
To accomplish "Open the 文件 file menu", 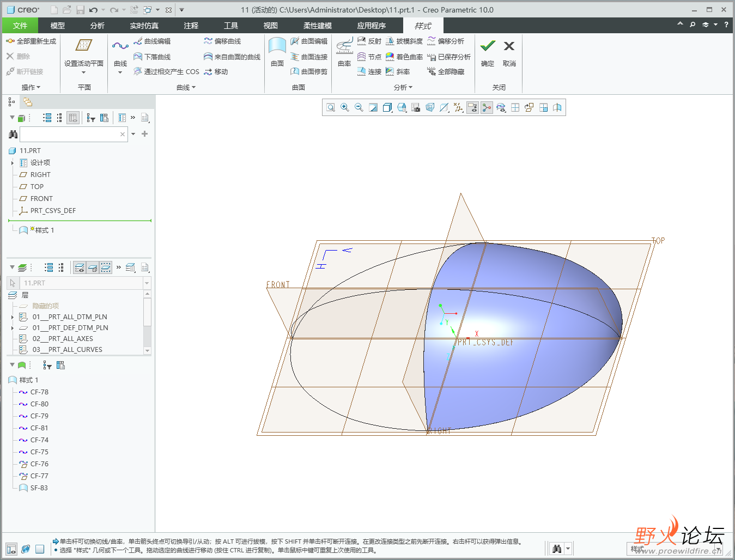I will (x=20, y=26).
